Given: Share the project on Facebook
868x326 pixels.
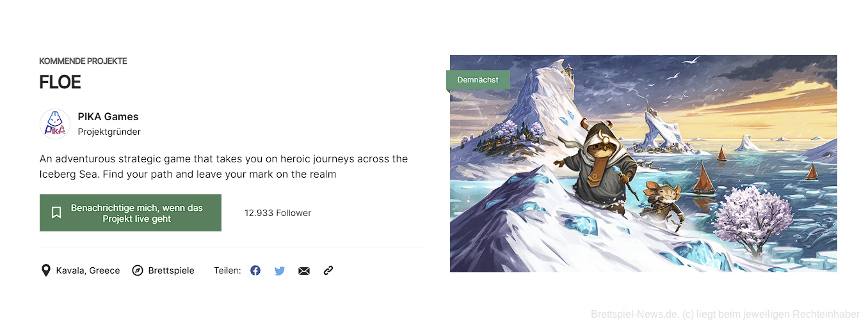Looking at the screenshot, I should [x=255, y=270].
